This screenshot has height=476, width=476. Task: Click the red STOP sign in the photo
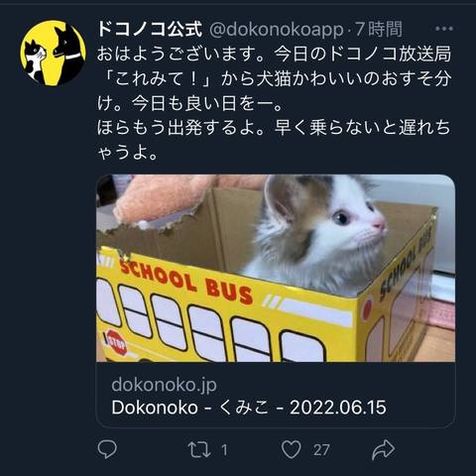click(117, 342)
